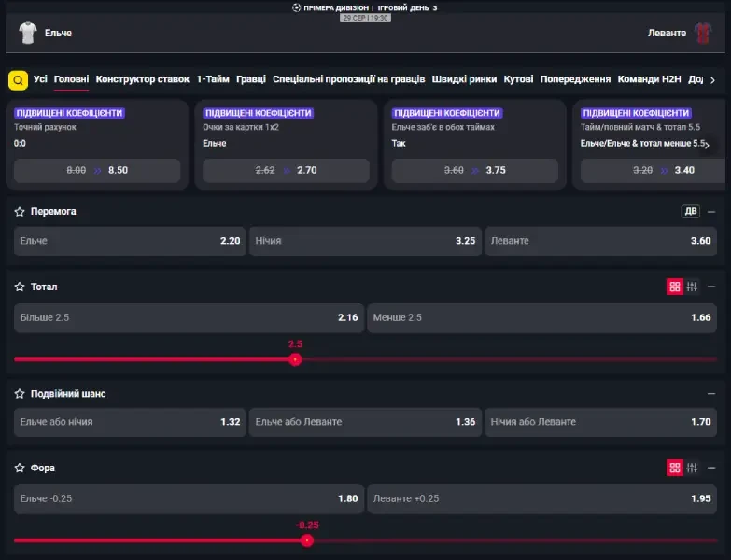731x560 pixels.
Task: Favorite the Перемога market with star
Action: click(x=20, y=212)
